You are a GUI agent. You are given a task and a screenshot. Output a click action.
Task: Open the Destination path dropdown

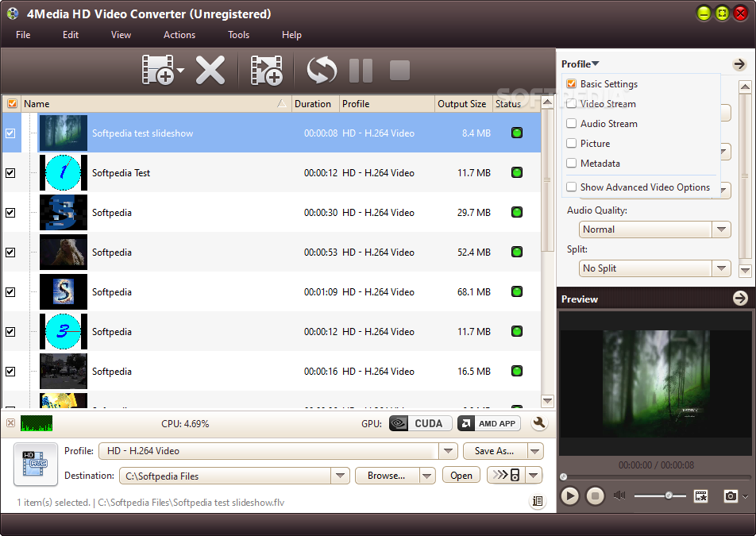click(341, 476)
